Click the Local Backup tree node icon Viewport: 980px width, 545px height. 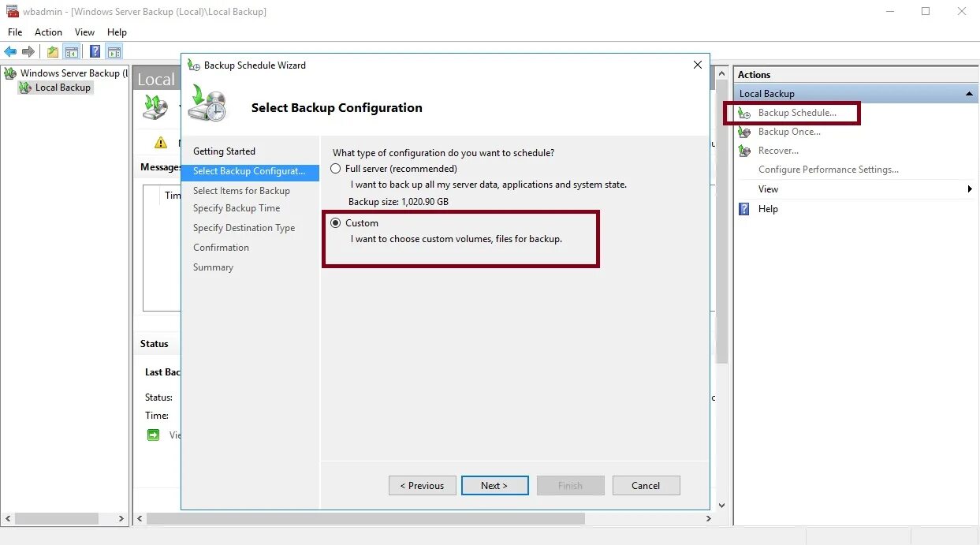pyautogui.click(x=25, y=88)
